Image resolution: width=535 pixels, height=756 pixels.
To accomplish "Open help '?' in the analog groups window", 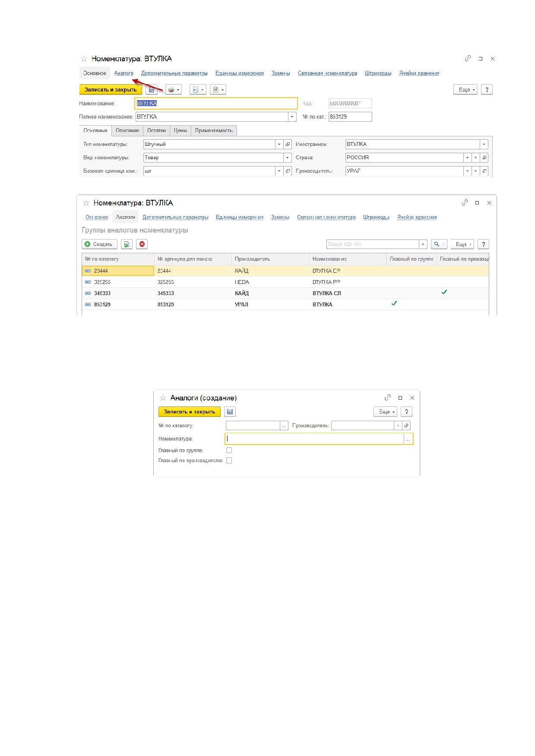I will tap(484, 244).
